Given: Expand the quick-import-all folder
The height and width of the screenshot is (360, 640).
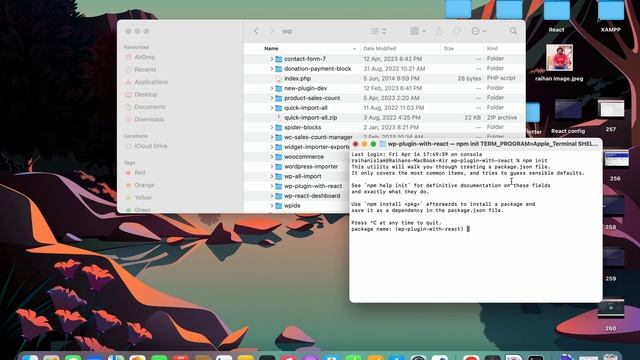Looking at the screenshot, I should [271, 108].
